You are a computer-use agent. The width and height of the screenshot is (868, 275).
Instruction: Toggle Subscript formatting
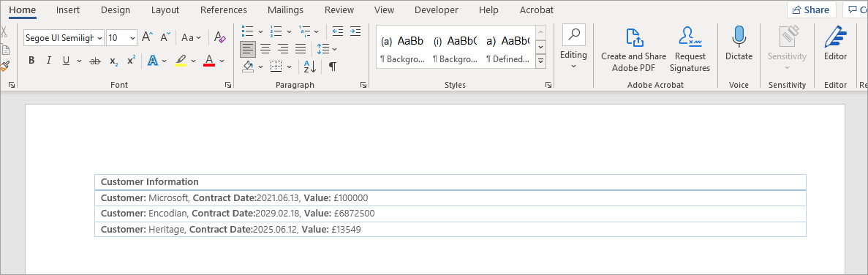pos(113,61)
